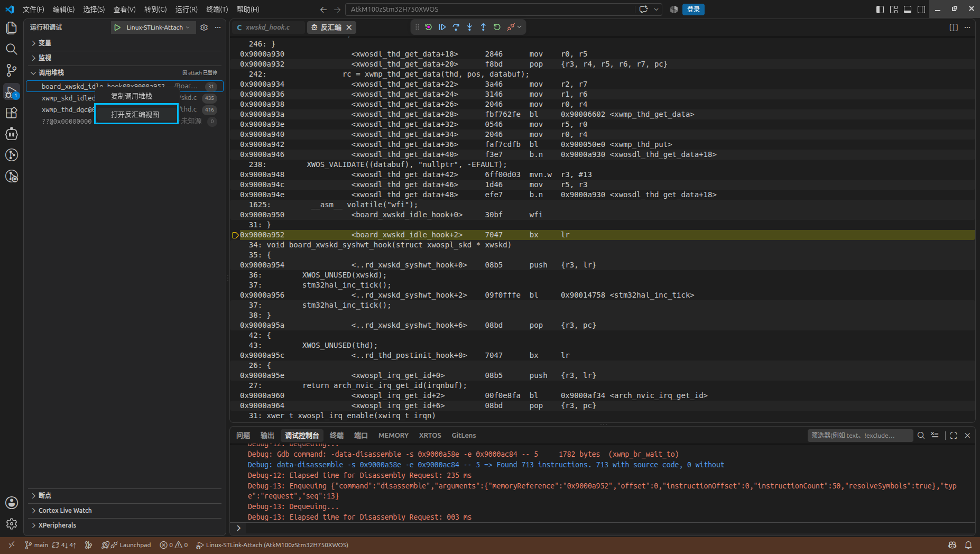Switch to the XRTOS panel tab
The width and height of the screenshot is (980, 554).
[430, 436]
